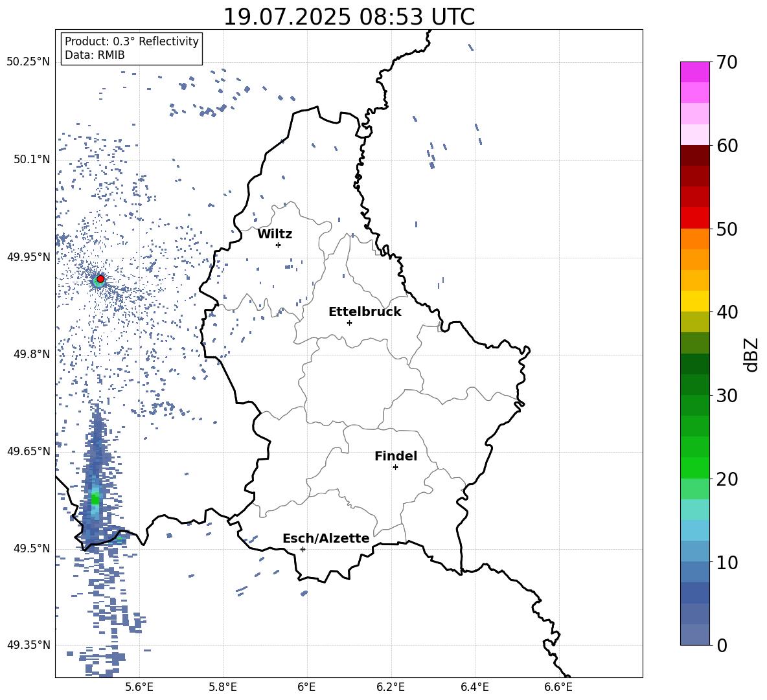Click the Wiltz station cross marker

279,245
